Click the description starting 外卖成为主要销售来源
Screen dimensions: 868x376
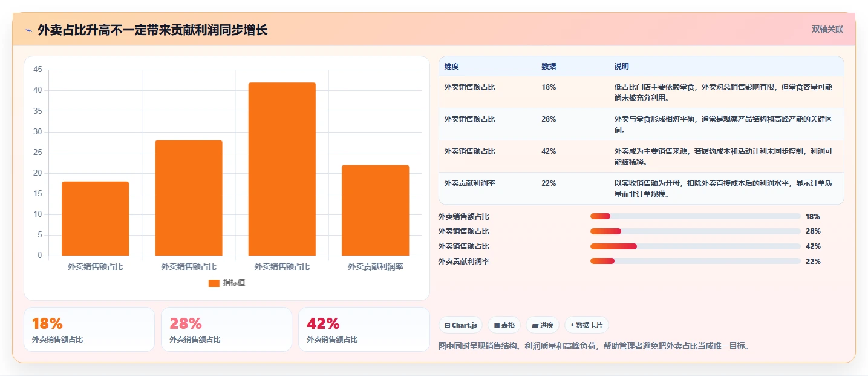723,156
